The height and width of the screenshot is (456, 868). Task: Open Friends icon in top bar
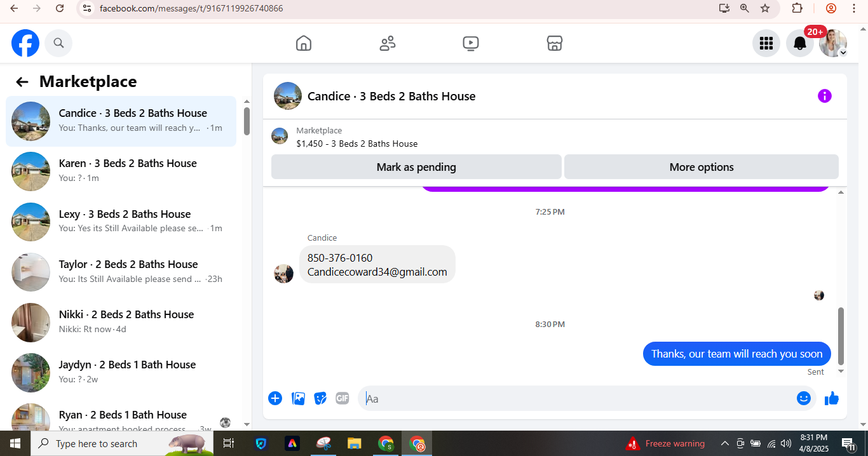pyautogui.click(x=388, y=43)
